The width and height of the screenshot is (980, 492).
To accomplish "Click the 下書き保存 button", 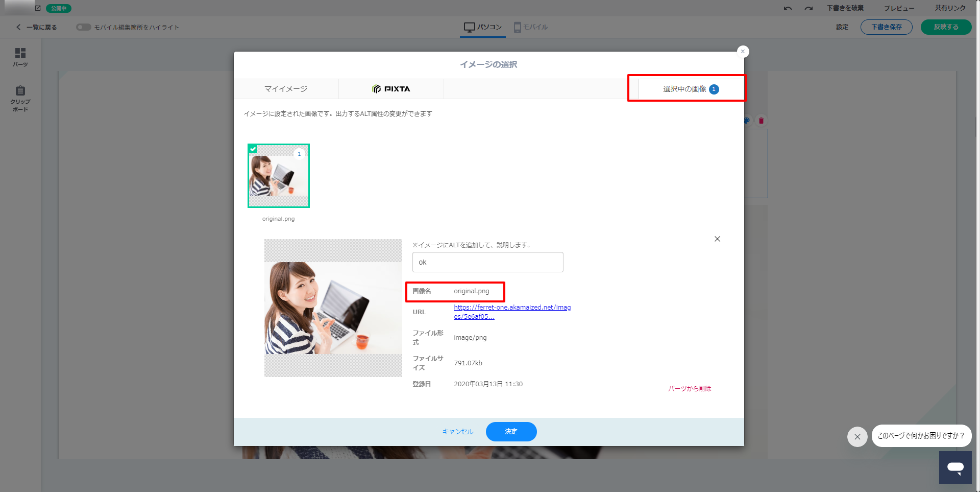I will pos(887,27).
